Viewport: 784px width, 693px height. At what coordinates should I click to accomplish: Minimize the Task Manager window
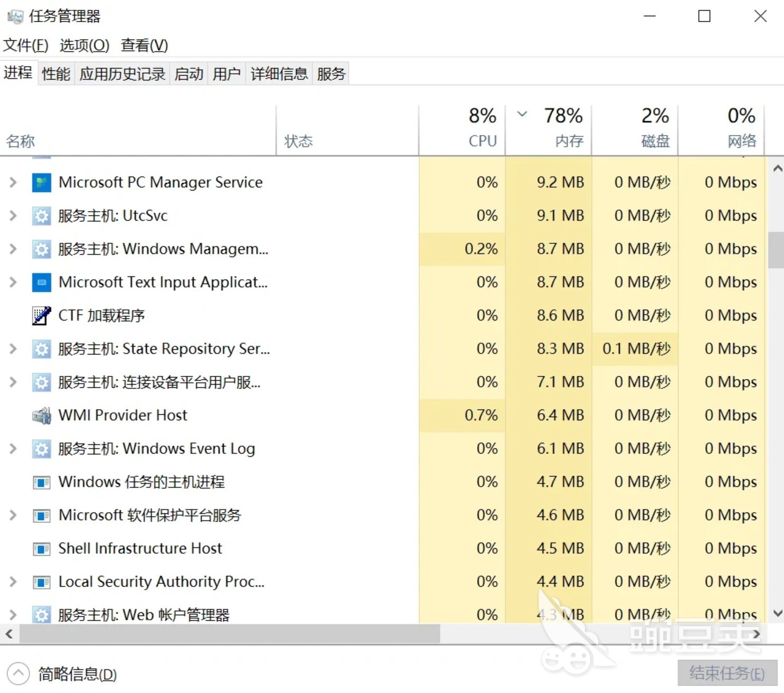(650, 16)
